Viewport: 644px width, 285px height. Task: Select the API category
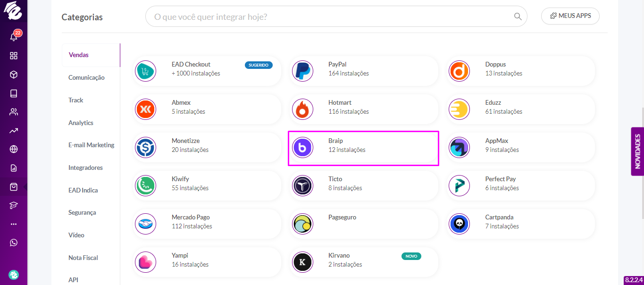(73, 280)
